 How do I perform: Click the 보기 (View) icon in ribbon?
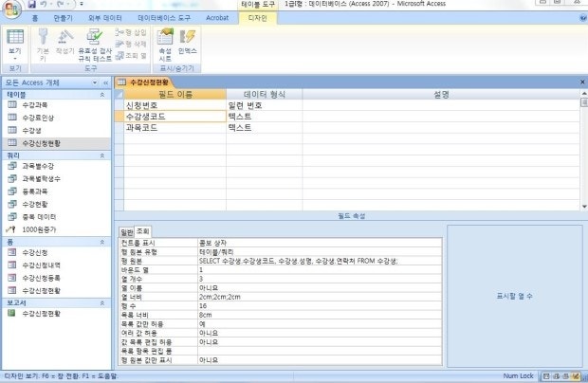coord(15,42)
